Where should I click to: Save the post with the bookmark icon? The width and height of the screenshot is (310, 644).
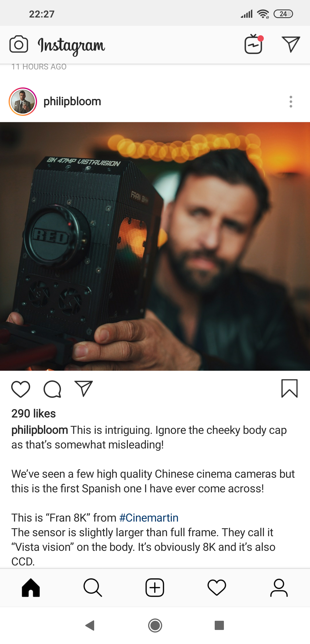[289, 389]
